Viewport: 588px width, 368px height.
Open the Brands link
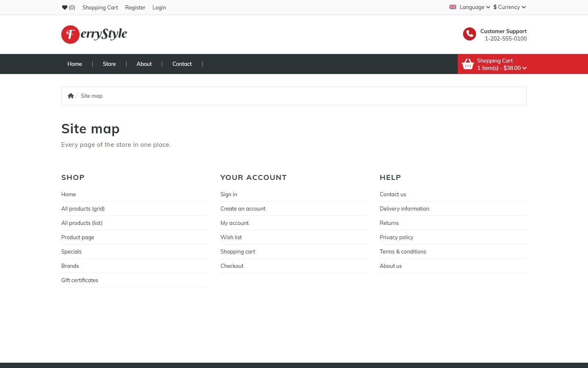(70, 266)
